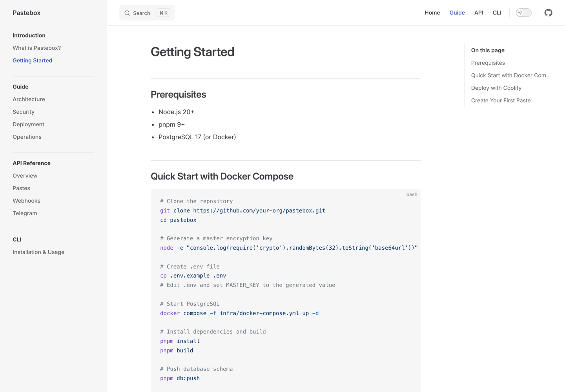565x392 pixels.
Task: Open the Operations guide page
Action: (x=27, y=137)
